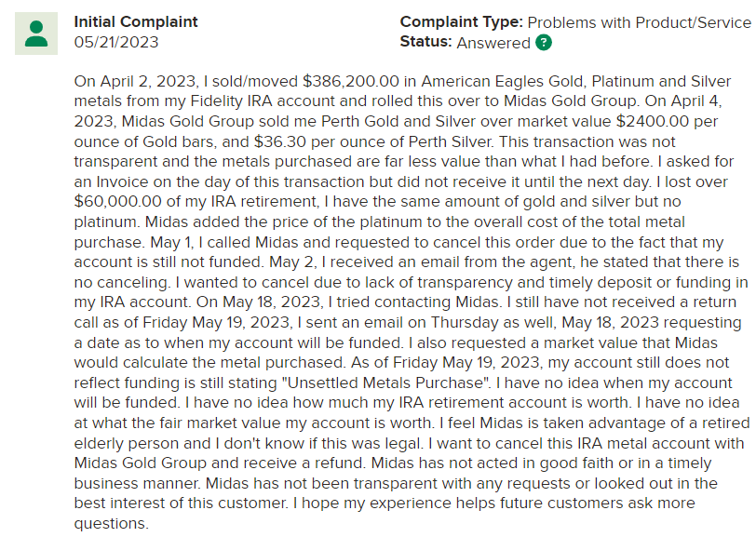This screenshot has width=756, height=537.
Task: Click the opening words On April 2, 2023
Action: pyautogui.click(x=130, y=81)
